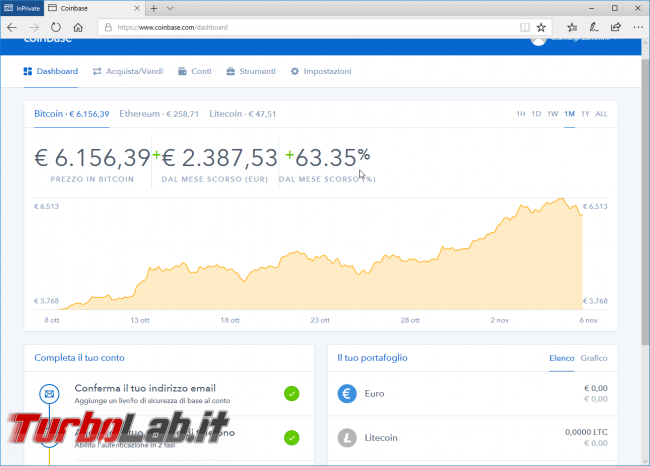This screenshot has width=650, height=466.
Task: Set chart range to ALL
Action: [601, 114]
